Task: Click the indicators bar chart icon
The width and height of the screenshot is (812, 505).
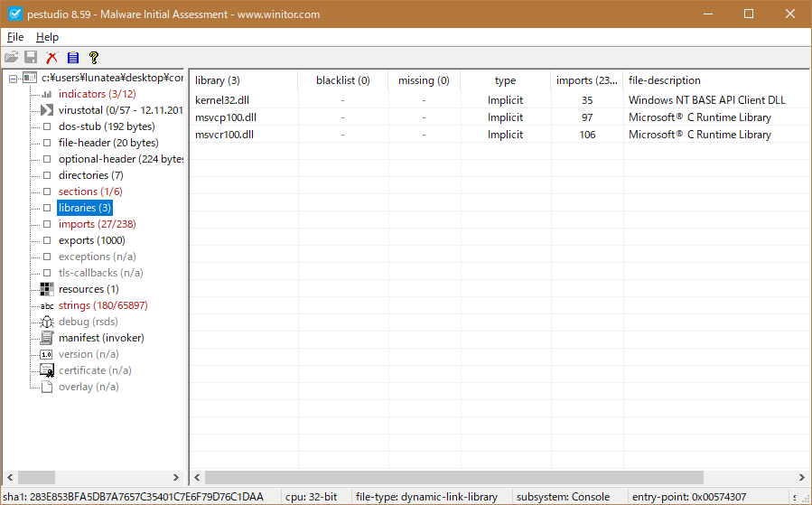Action: (x=47, y=94)
